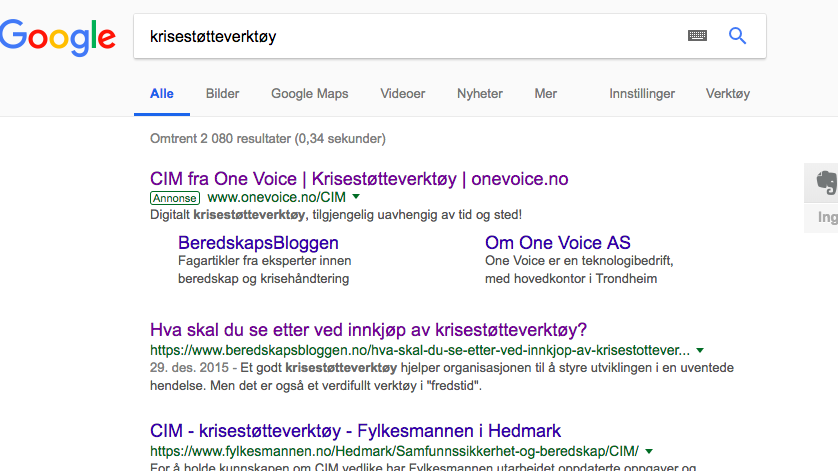Click the fylkesmannen.no/Hedmark green URL text
Screen dimensions: 838x471
[x=394, y=451]
